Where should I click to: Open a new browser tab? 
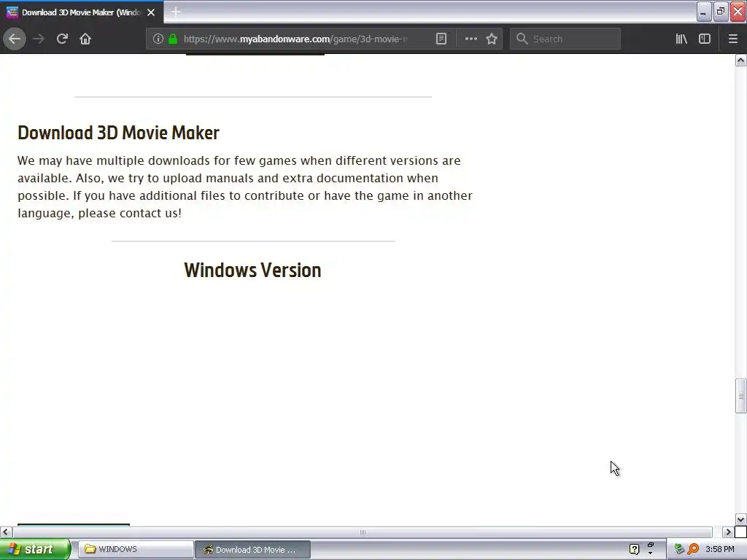(x=176, y=12)
